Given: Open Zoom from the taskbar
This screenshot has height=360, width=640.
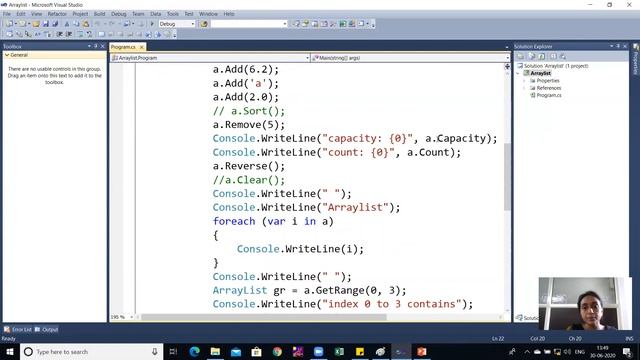Looking at the screenshot, I should 318,351.
